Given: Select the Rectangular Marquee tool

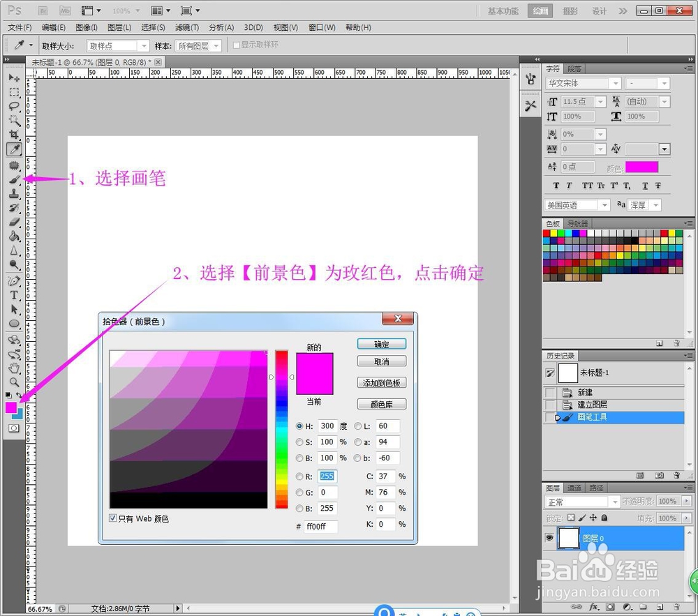Looking at the screenshot, I should pyautogui.click(x=14, y=92).
